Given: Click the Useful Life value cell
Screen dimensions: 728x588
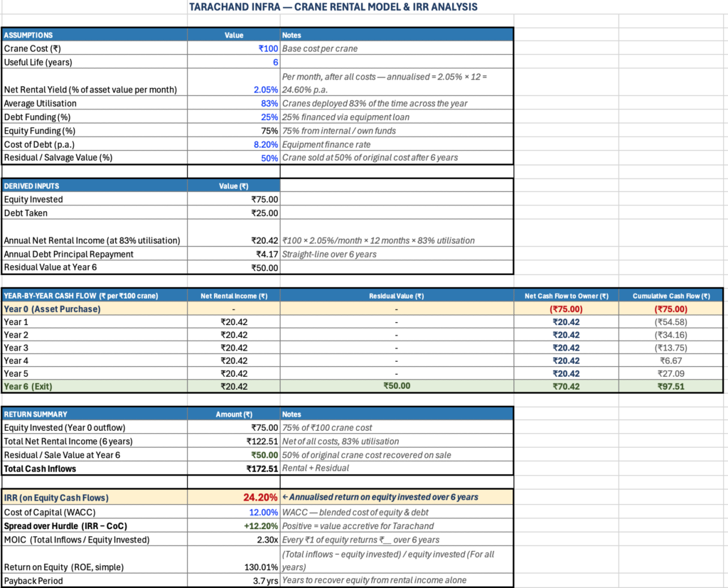Looking at the screenshot, I should pyautogui.click(x=274, y=62).
